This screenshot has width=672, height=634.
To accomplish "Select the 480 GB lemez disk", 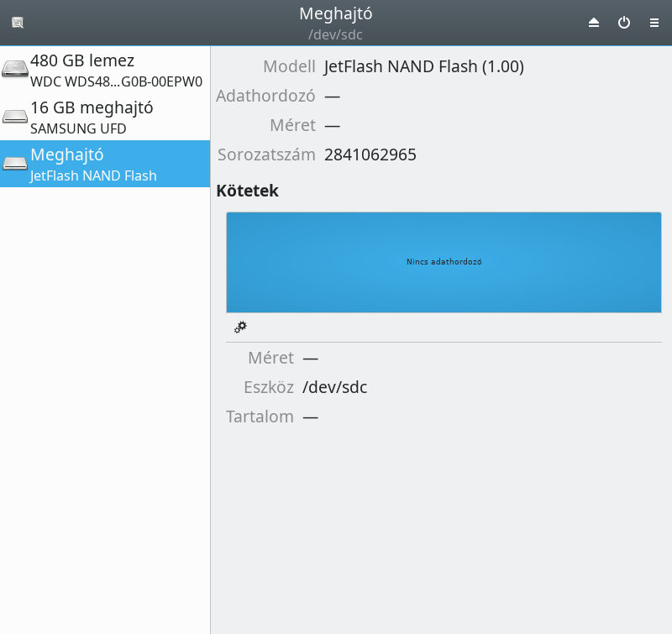I will click(105, 70).
